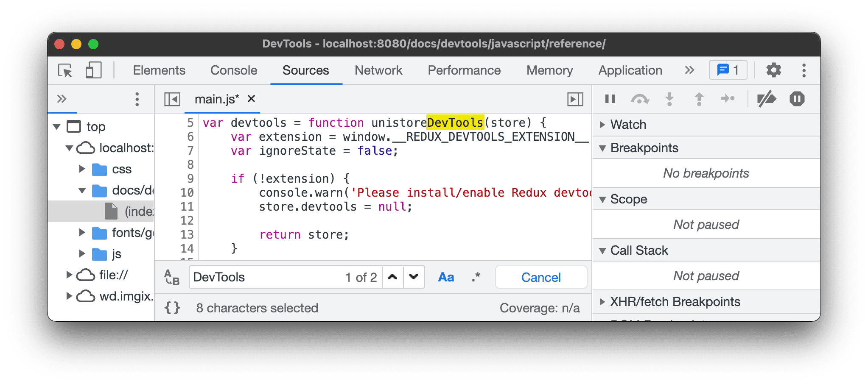This screenshot has width=868, height=384.
Task: Pretty-print the code with braces icon
Action: coord(172,308)
